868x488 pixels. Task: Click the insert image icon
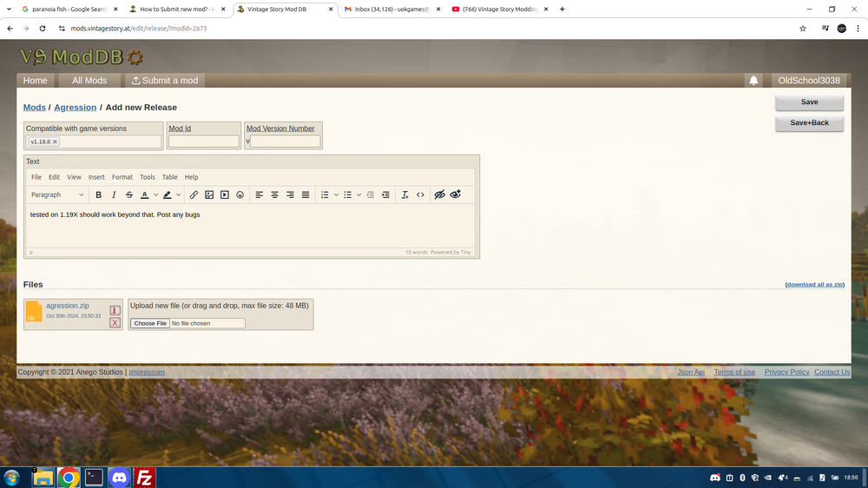(x=209, y=195)
